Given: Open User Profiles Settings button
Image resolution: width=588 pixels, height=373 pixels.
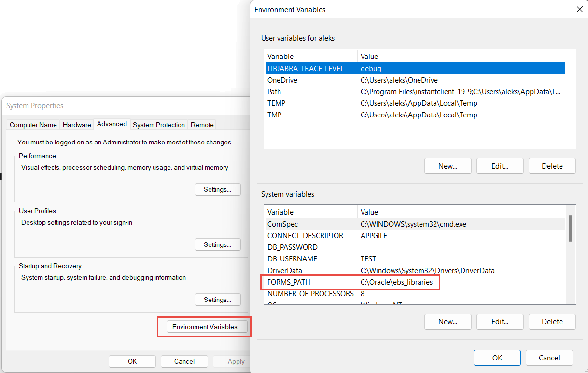Looking at the screenshot, I should point(217,244).
